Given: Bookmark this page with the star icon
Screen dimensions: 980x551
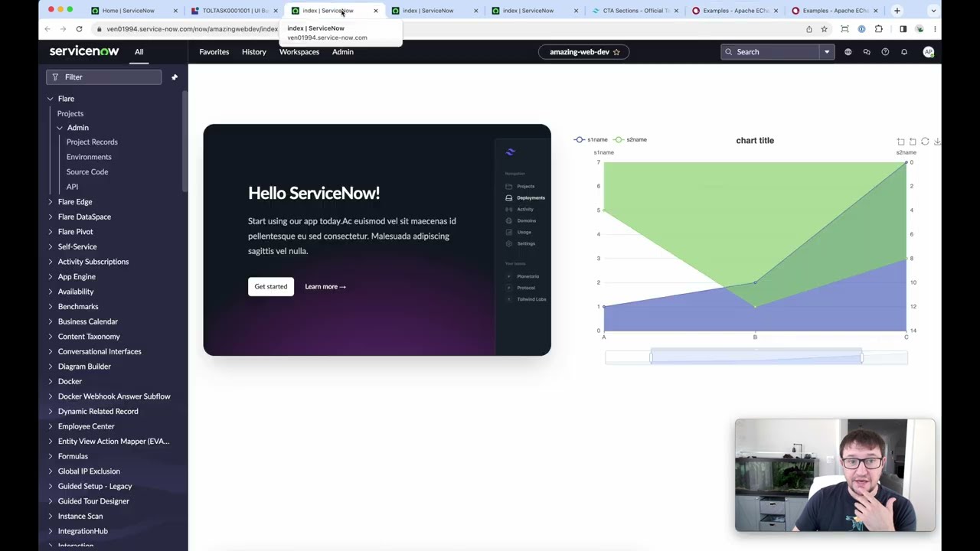Looking at the screenshot, I should click(x=824, y=29).
